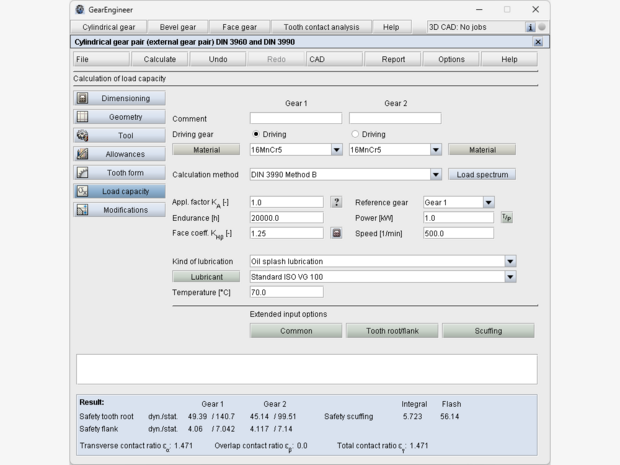The height and width of the screenshot is (465, 620).
Task: Expand the Calculation method dropdown
Action: click(435, 174)
